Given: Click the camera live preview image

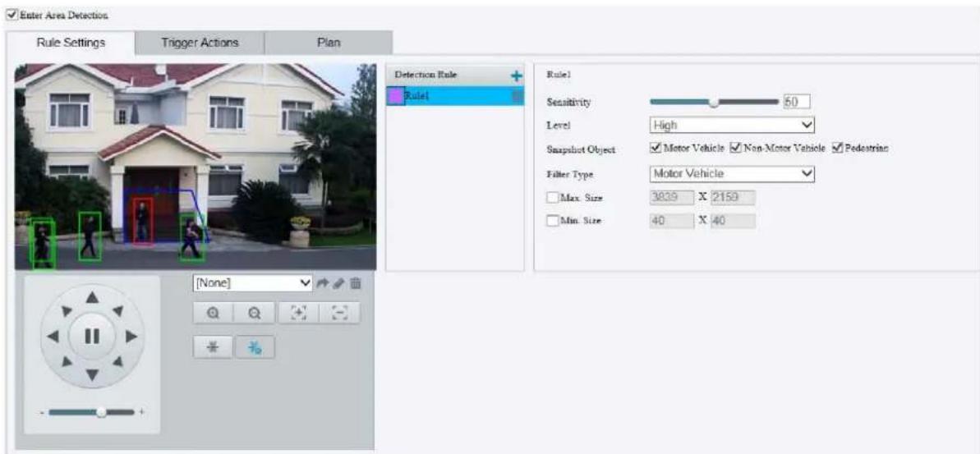Looking at the screenshot, I should point(195,166).
